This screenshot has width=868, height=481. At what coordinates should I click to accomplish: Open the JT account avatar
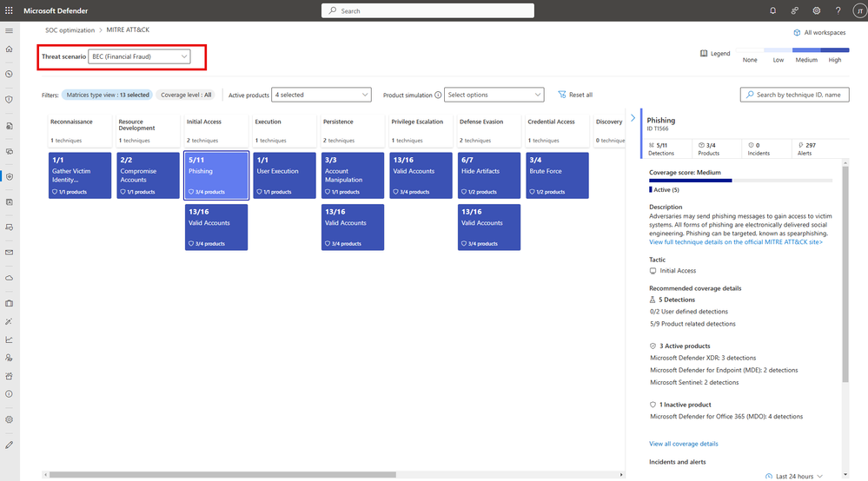[x=860, y=10]
